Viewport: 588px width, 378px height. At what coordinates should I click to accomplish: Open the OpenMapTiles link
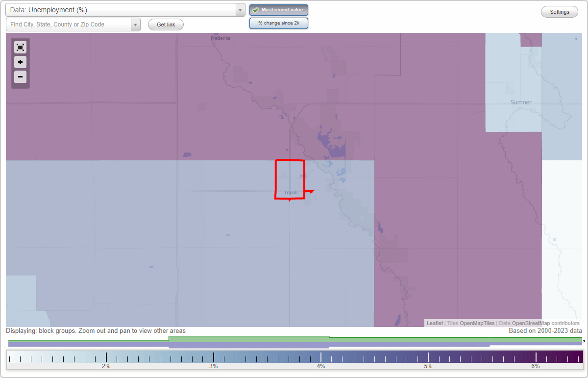(x=477, y=323)
